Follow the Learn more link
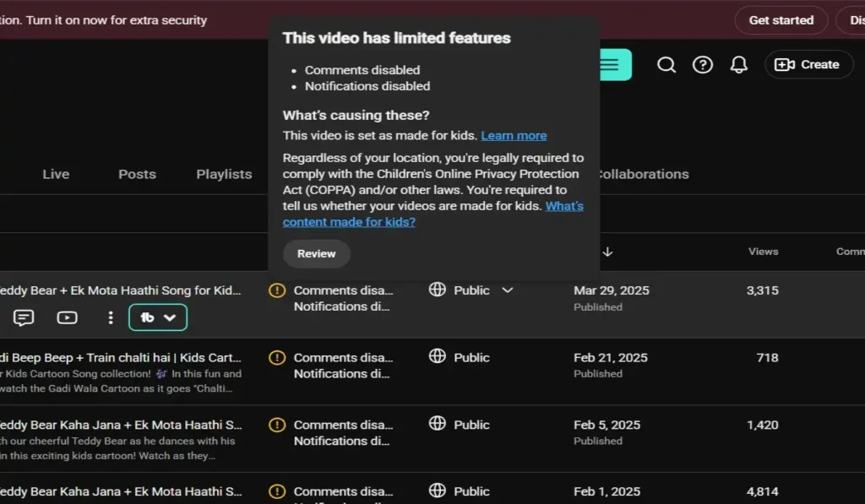The height and width of the screenshot is (504, 865). click(514, 136)
